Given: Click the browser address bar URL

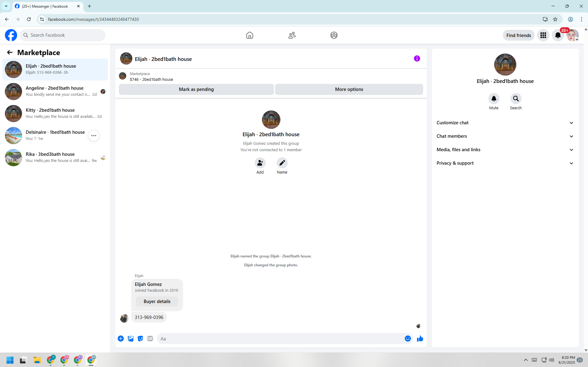Looking at the screenshot, I should 93,19.
